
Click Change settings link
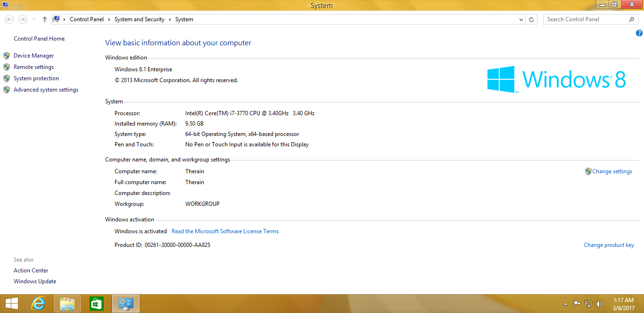tap(612, 171)
